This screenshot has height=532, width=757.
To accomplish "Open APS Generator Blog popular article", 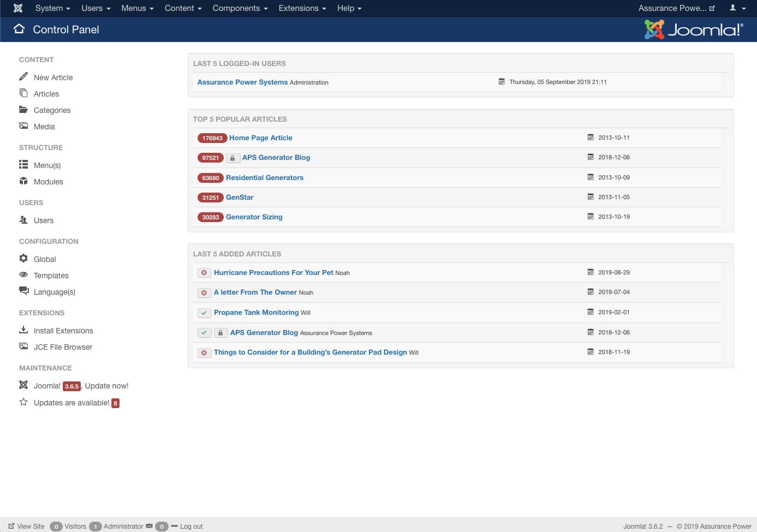I will (x=276, y=157).
